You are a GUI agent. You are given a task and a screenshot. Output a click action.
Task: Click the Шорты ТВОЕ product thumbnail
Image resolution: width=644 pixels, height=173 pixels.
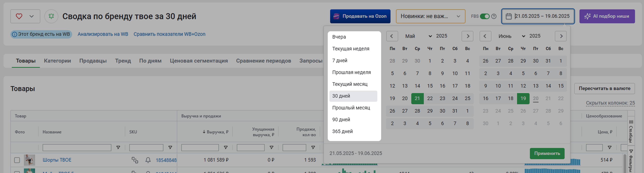(29, 160)
